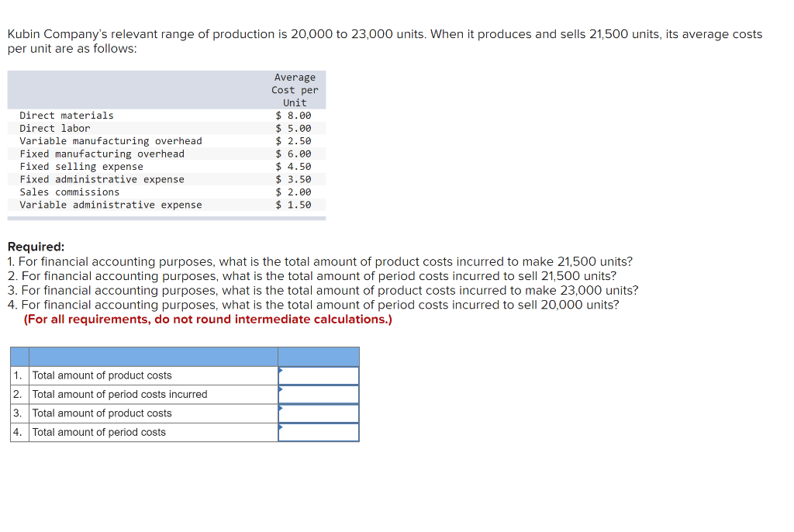Click the 'Direct labor' row label

click(55, 128)
